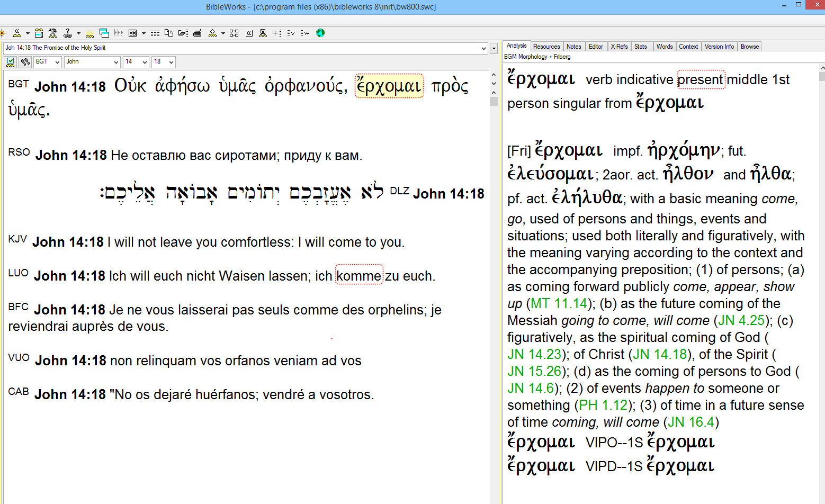Open the hammer and wrench tools icon
825x504 pixels.
pos(53,33)
